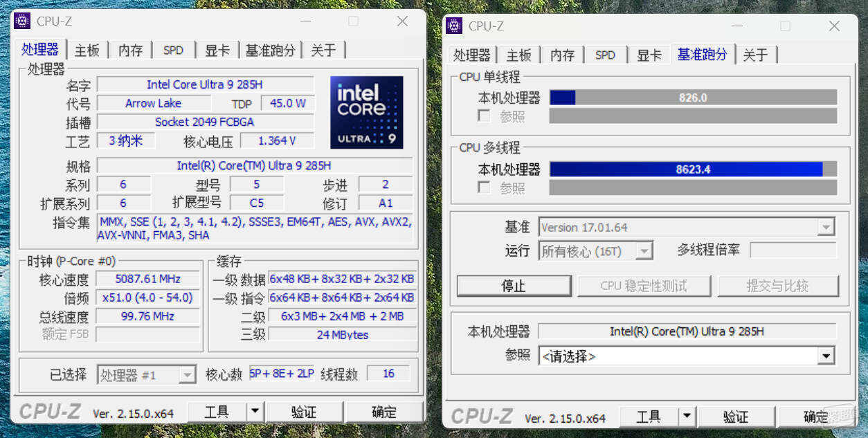The height and width of the screenshot is (438, 868).
Task: Open 显卡 tab in the processor-info window
Action: [217, 50]
